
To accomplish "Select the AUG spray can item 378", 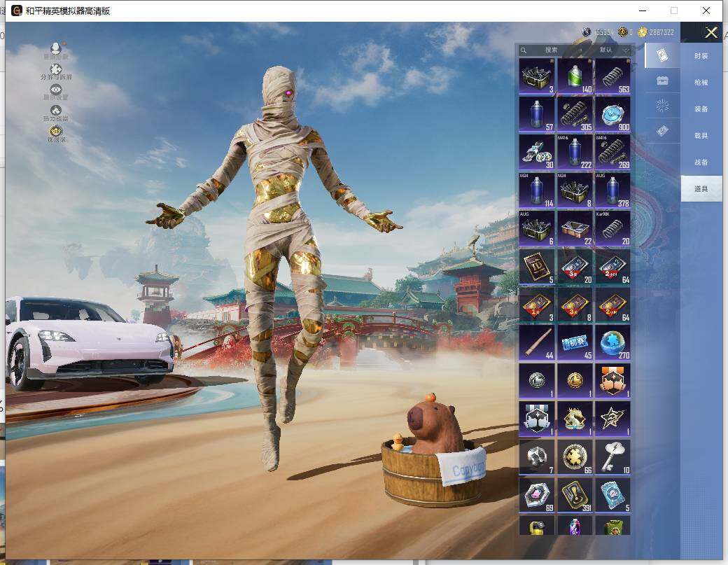I will click(x=613, y=191).
